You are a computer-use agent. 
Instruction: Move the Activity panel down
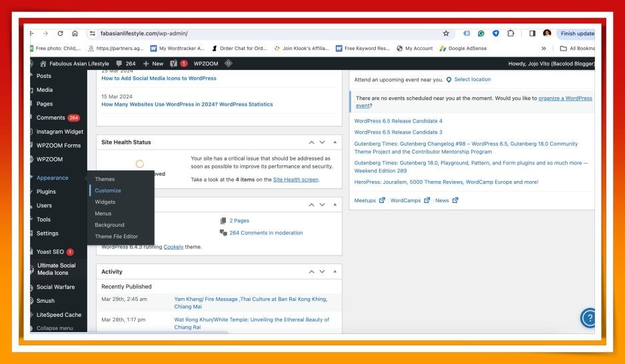pyautogui.click(x=322, y=272)
